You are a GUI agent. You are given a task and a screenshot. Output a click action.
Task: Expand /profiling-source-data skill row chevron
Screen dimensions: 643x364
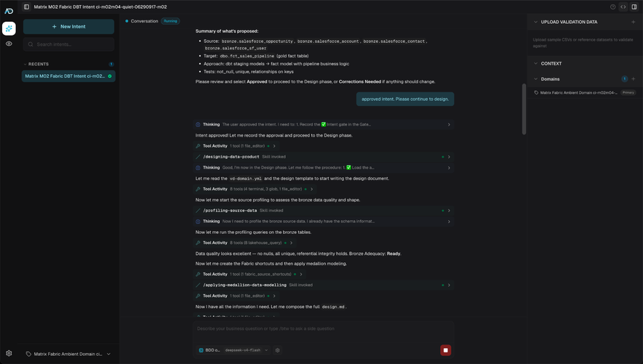pyautogui.click(x=449, y=211)
